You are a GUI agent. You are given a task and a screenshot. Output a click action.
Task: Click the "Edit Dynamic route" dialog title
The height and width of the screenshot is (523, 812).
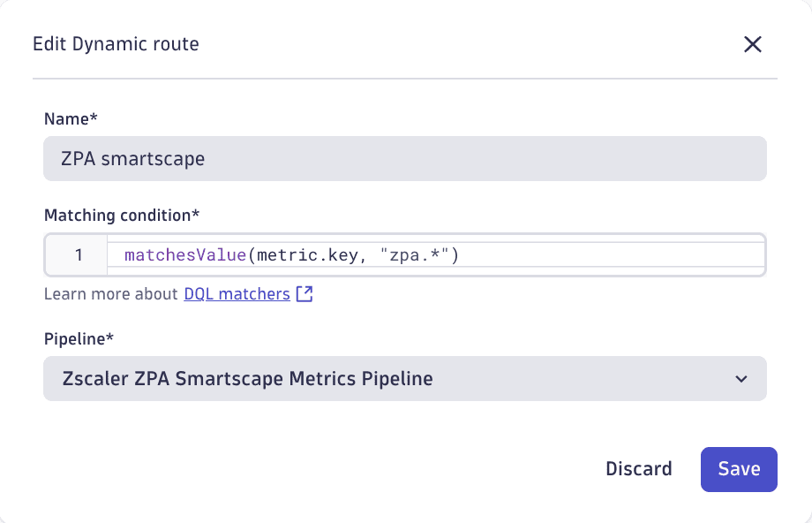pos(116,44)
